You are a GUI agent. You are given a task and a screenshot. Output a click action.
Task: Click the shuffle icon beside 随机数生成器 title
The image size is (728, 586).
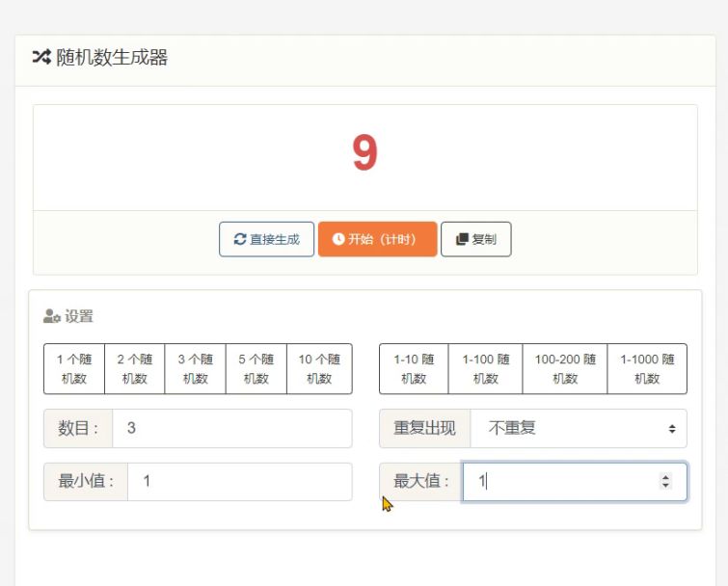click(x=40, y=58)
